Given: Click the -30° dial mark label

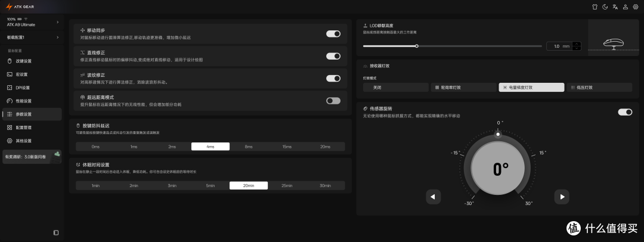Looking at the screenshot, I should [469, 204].
